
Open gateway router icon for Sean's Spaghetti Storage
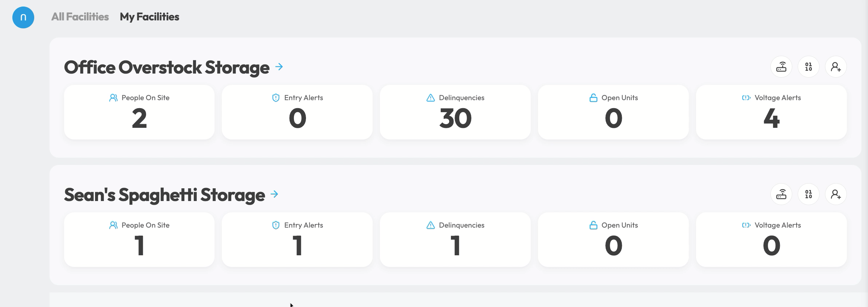point(781,194)
